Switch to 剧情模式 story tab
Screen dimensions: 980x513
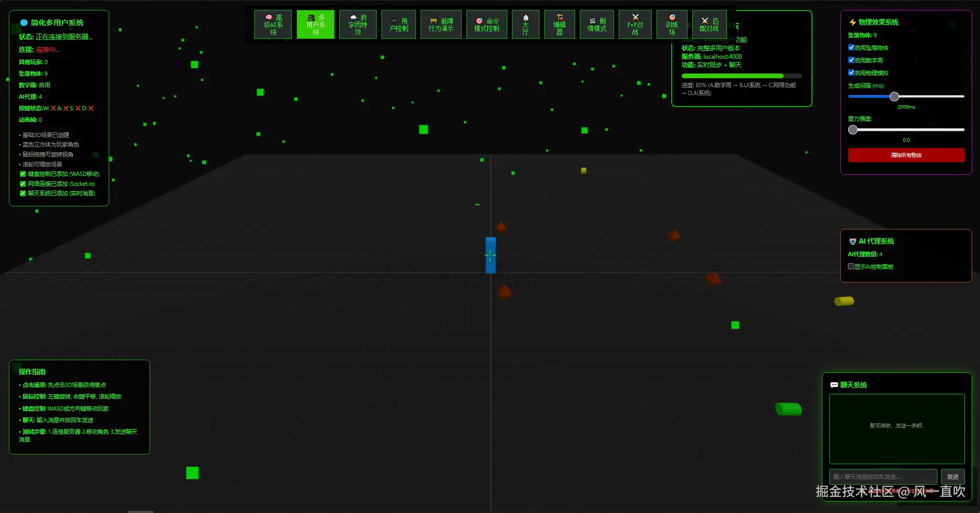click(597, 25)
